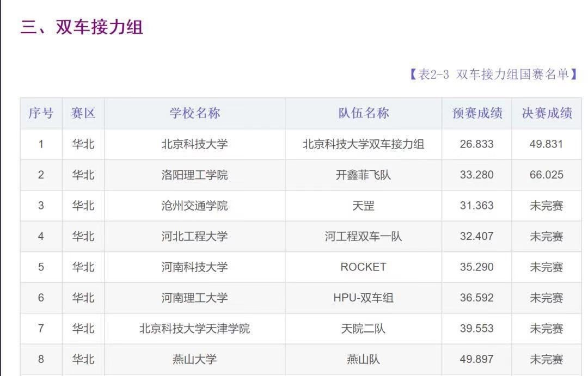Click the 49.831 final score cell
Image resolution: width=588 pixels, height=376 pixels.
[546, 144]
